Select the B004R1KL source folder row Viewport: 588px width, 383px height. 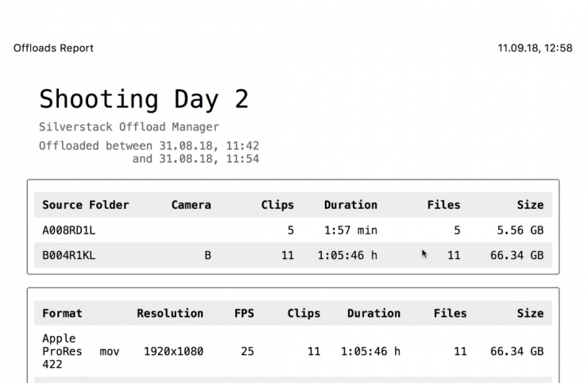(69, 256)
